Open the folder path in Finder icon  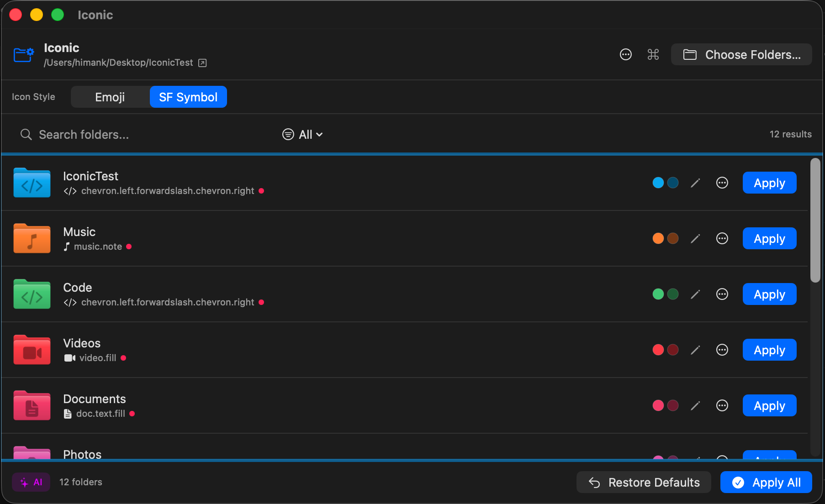pyautogui.click(x=202, y=63)
